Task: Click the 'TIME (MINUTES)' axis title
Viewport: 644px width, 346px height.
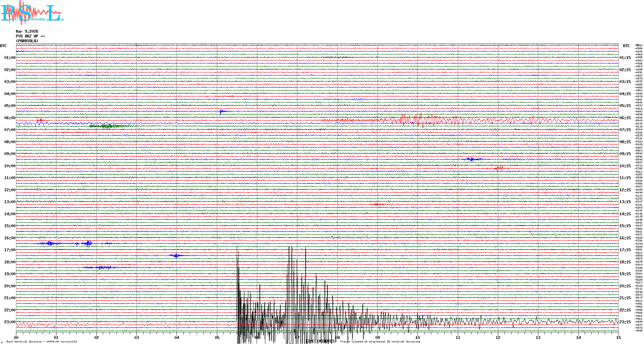Action: point(321,341)
